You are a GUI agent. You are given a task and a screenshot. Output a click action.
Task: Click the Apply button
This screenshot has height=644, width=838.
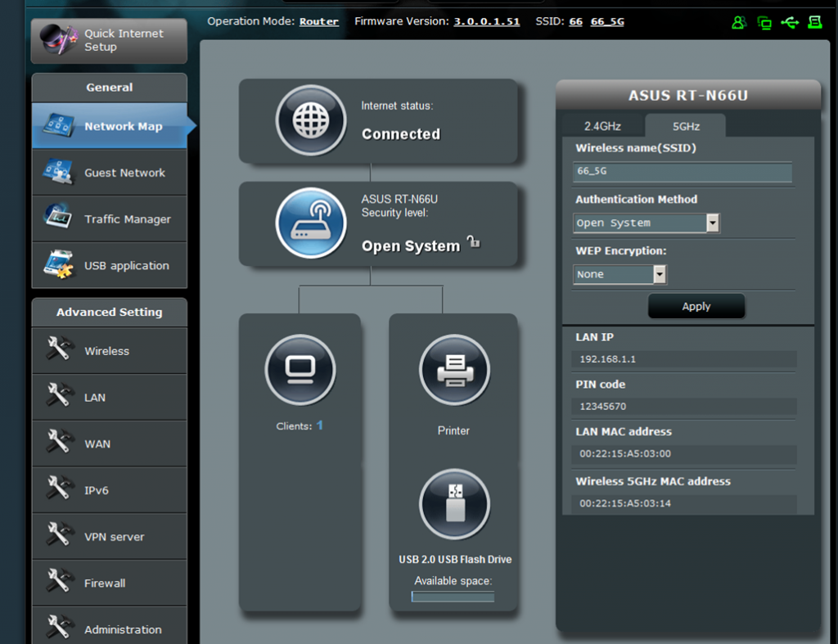pyautogui.click(x=696, y=306)
